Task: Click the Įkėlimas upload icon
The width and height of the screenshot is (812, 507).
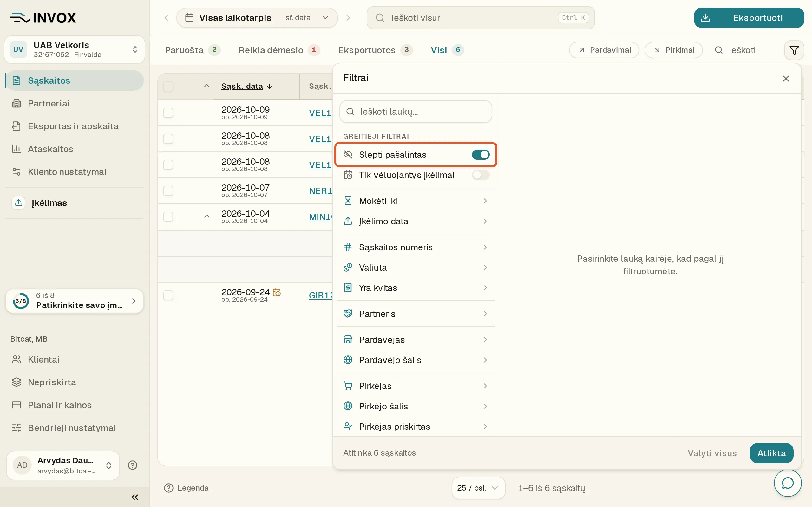Action: [19, 202]
